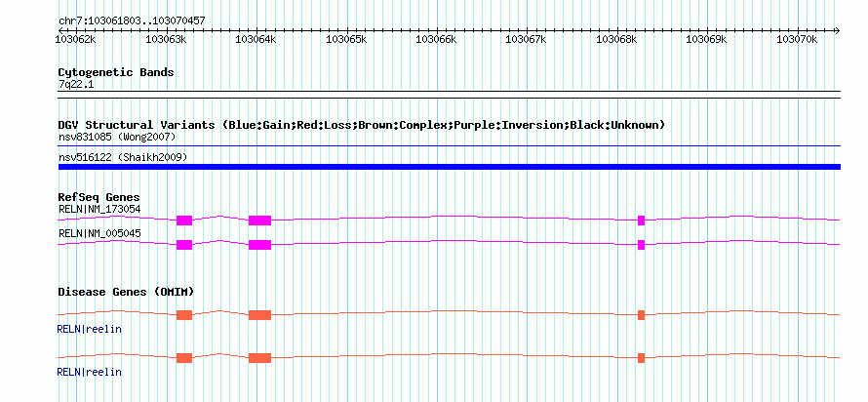Click the 7q22.1 cytogenetic band bar
The width and height of the screenshot is (868, 402).
(x=450, y=95)
